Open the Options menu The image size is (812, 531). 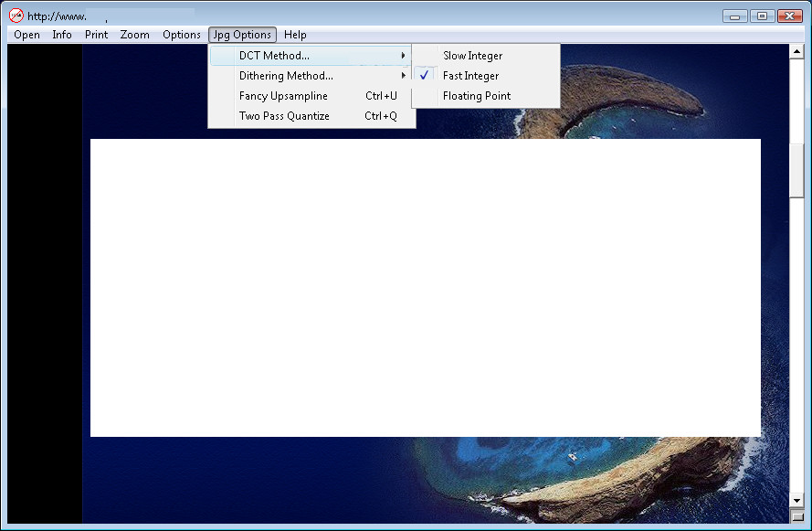tap(181, 35)
